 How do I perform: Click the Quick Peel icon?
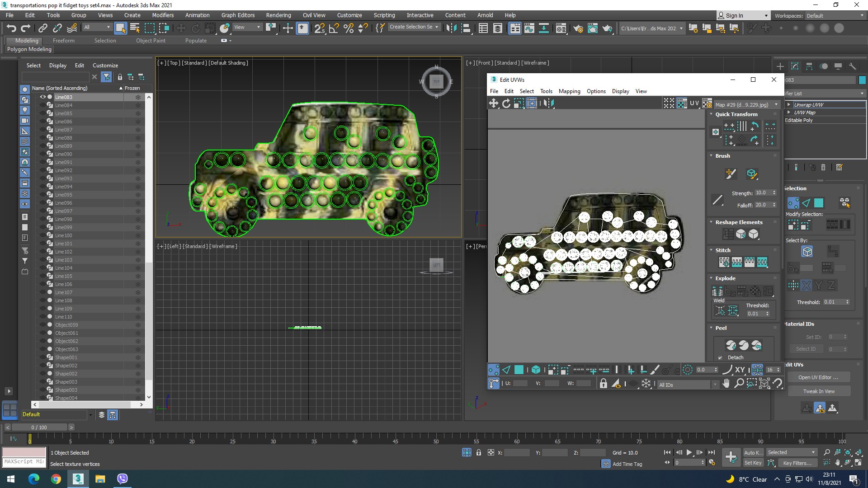[x=731, y=346]
